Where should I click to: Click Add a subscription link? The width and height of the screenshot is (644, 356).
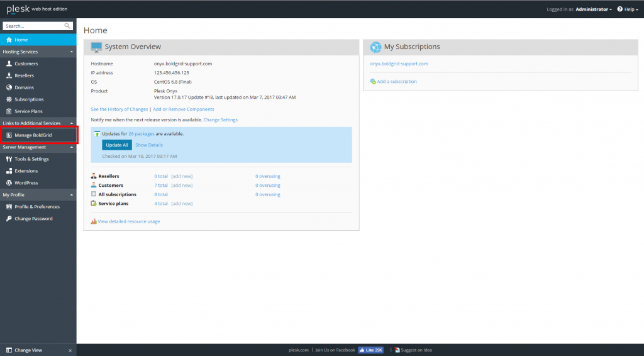tap(396, 81)
